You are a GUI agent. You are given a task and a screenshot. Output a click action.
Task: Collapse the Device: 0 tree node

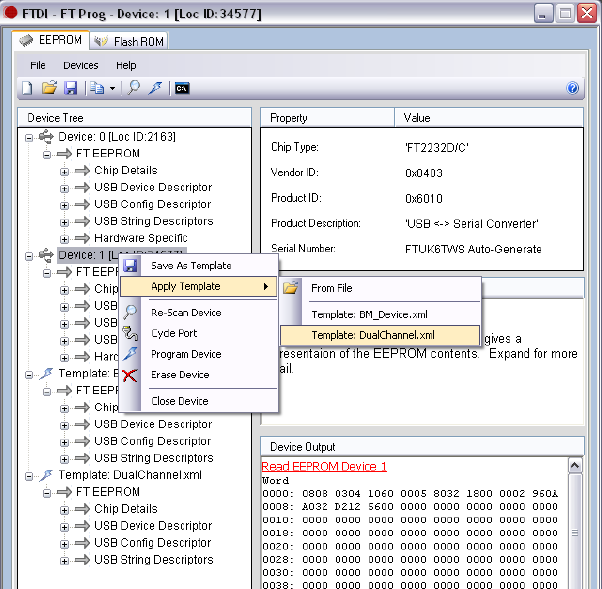pyautogui.click(x=29, y=137)
